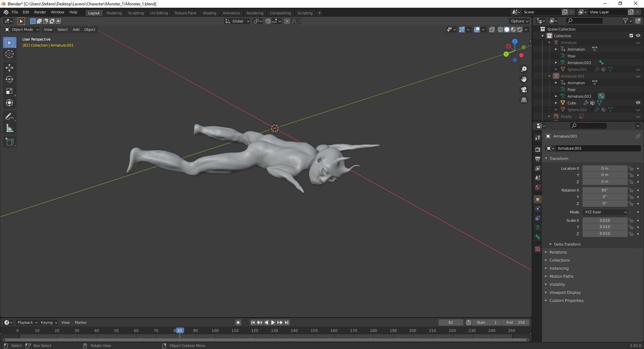Open the Object Constraint properties tab
644x349 pixels.
tap(538, 218)
